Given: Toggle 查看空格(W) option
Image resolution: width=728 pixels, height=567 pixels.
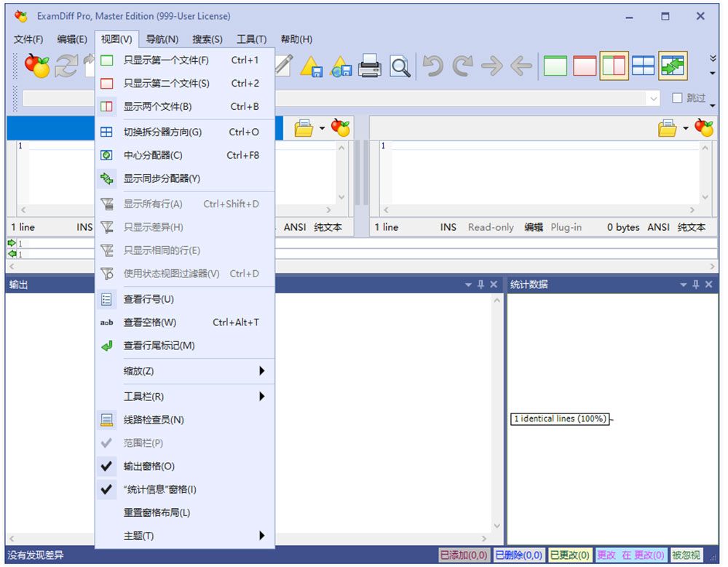Looking at the screenshot, I should pyautogui.click(x=185, y=322).
